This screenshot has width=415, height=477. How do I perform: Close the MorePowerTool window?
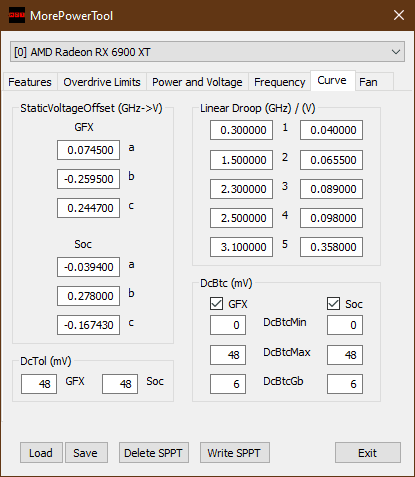point(399,15)
